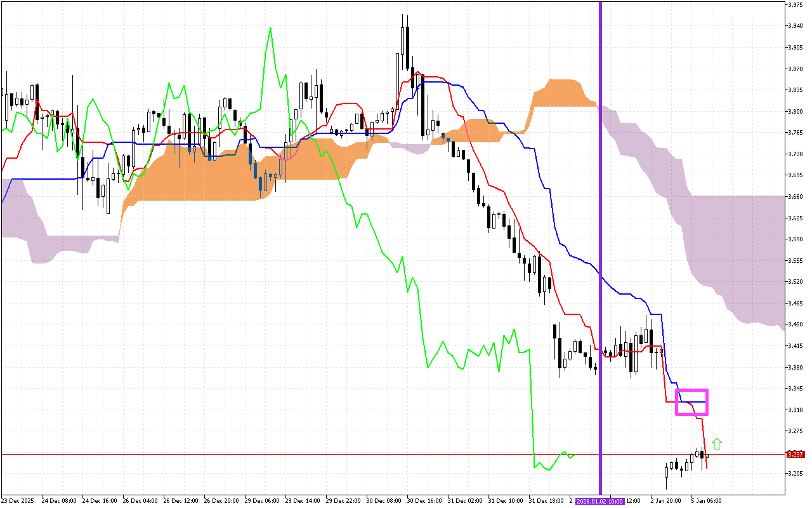Click the 5 Jan 06:00 time axis label

coord(705,501)
